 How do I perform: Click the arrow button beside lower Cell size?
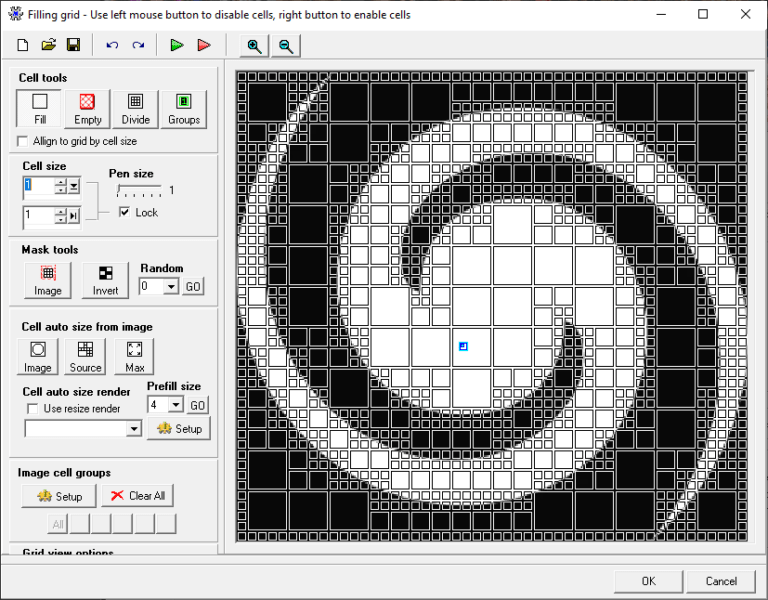[x=74, y=216]
